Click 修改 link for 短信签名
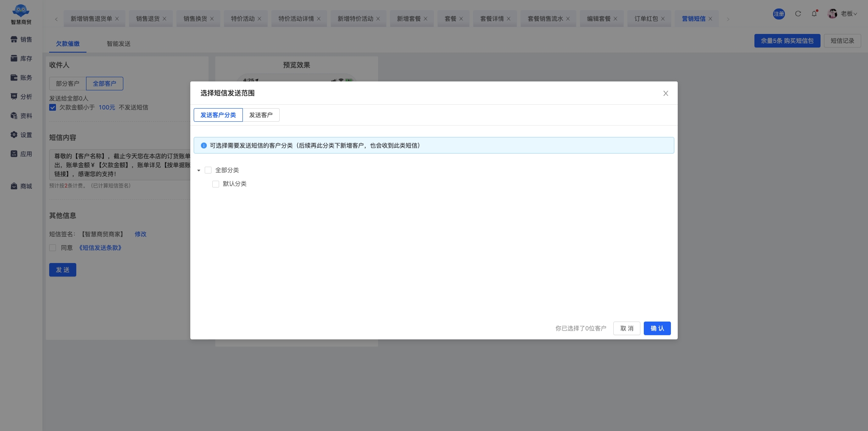Image resolution: width=868 pixels, height=431 pixels. coord(141,234)
